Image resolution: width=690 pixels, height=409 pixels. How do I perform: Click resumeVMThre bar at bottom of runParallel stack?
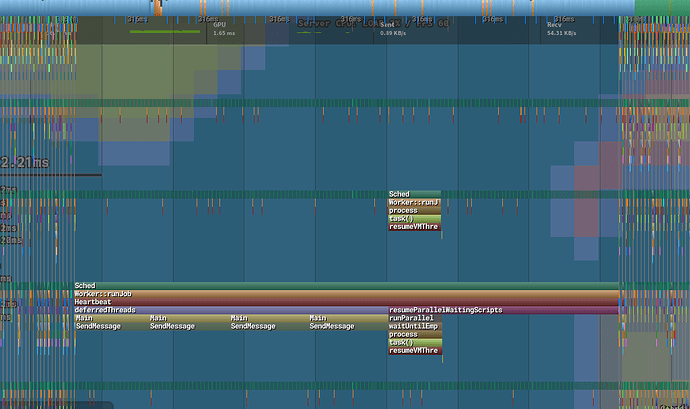415,351
